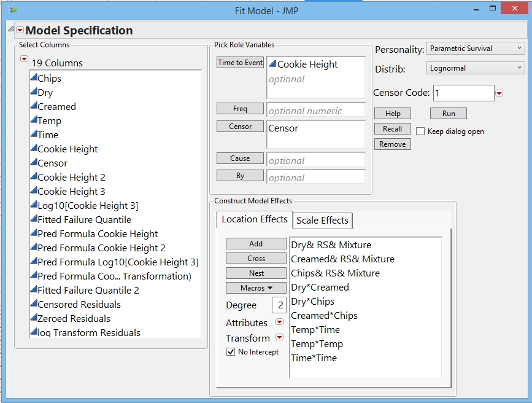Uncheck the No Intercept checkbox
532x403 pixels.
coord(231,353)
